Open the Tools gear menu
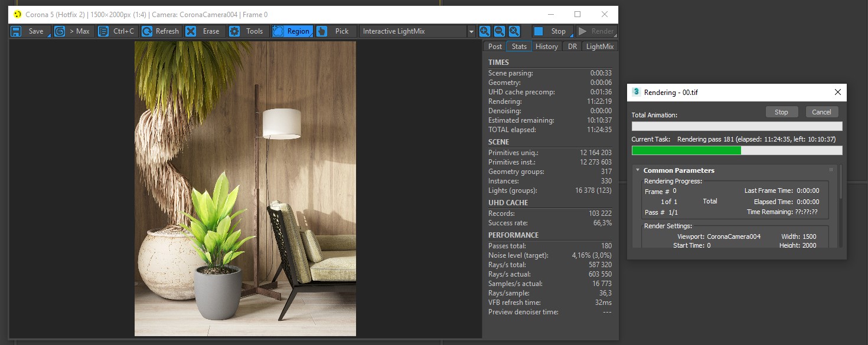Image resolution: width=868 pixels, height=345 pixels. pos(248,31)
